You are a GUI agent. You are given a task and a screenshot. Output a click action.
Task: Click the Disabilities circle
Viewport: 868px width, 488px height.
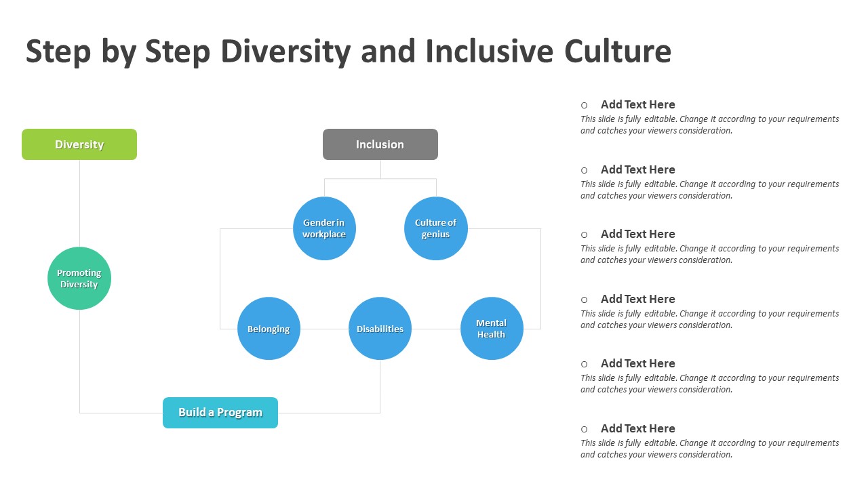(380, 329)
